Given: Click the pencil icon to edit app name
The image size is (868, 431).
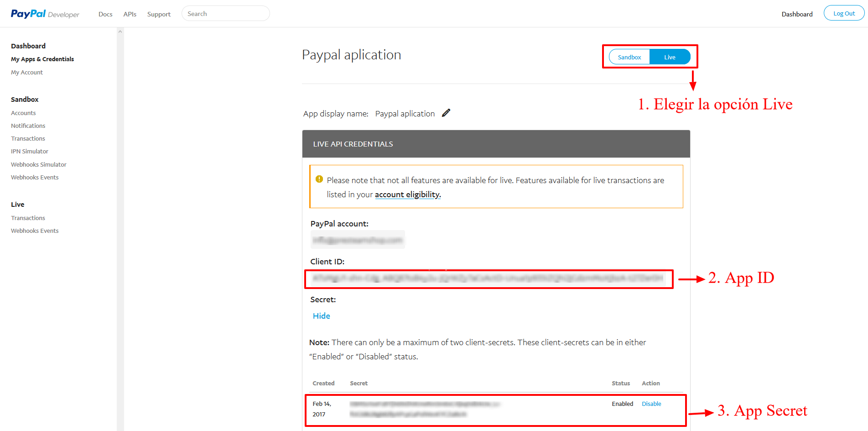Looking at the screenshot, I should 446,113.
